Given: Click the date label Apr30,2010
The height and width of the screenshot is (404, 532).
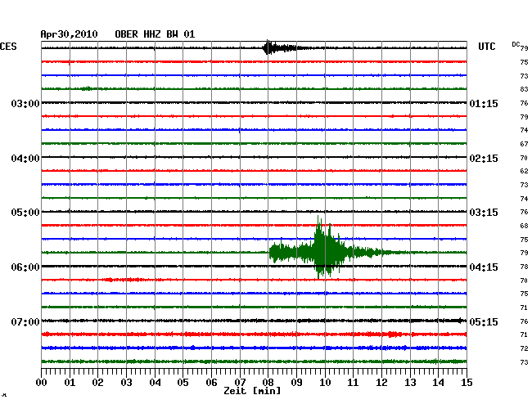Looking at the screenshot, I should click(70, 34).
